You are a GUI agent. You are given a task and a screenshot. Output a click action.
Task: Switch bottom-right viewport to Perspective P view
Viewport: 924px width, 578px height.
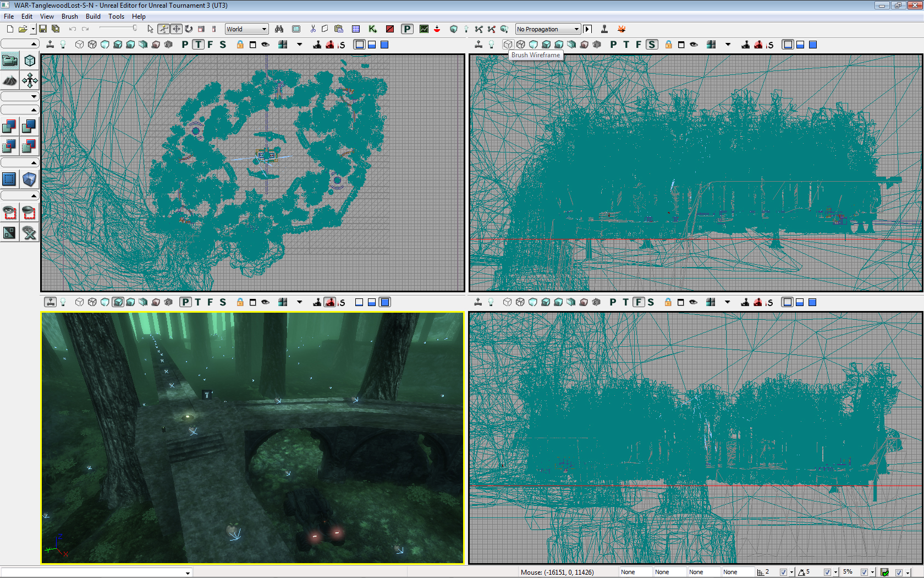(613, 302)
